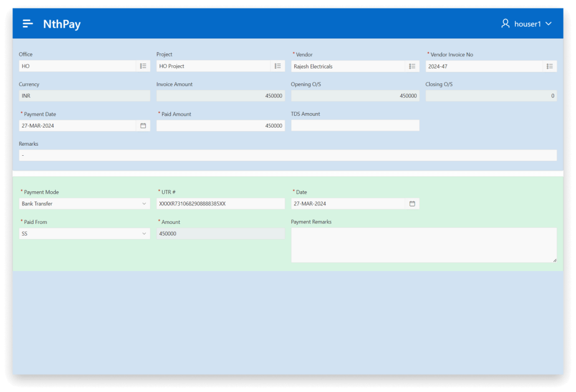Click the Payment Remarks resize handle
The width and height of the screenshot is (576, 392).
point(554,260)
